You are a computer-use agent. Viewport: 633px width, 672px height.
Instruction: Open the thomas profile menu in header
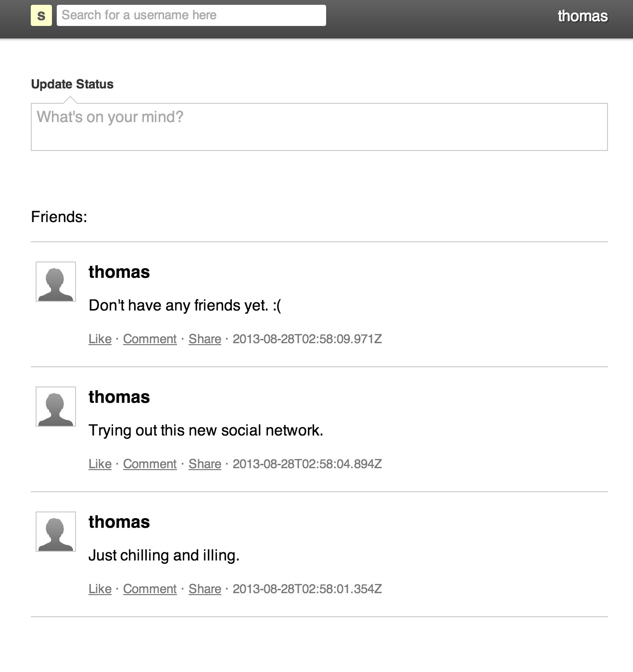582,16
